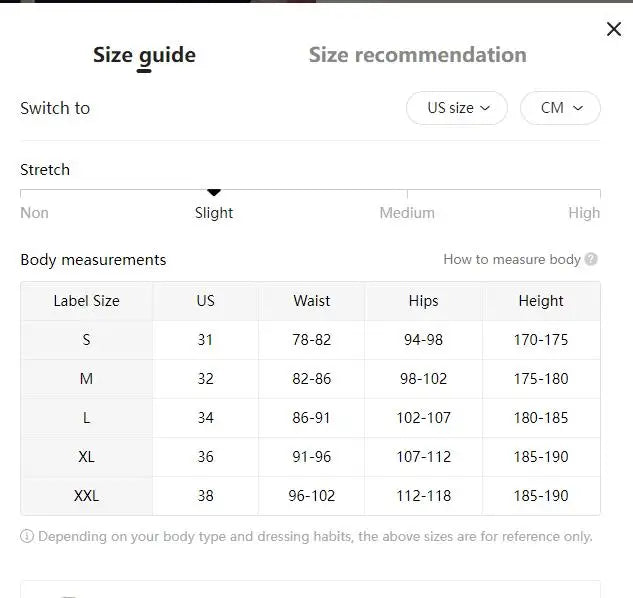
Task: Select the M label size row
Action: [86, 379]
